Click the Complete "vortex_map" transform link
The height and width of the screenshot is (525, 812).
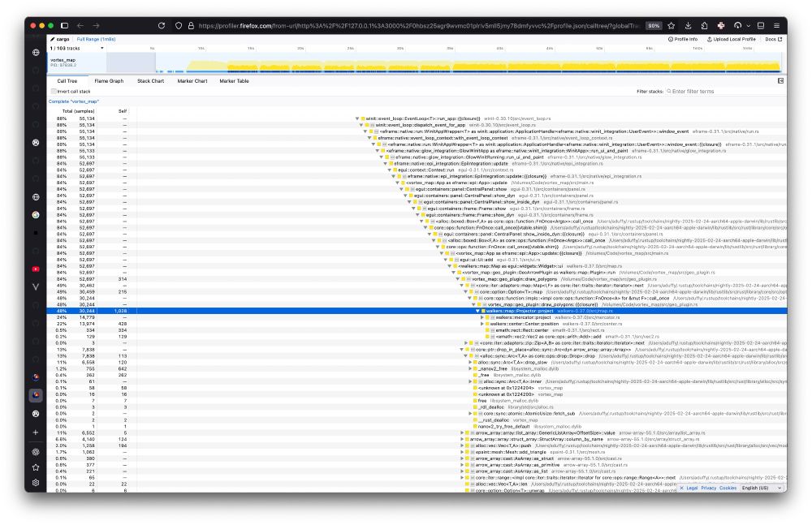[x=74, y=101]
